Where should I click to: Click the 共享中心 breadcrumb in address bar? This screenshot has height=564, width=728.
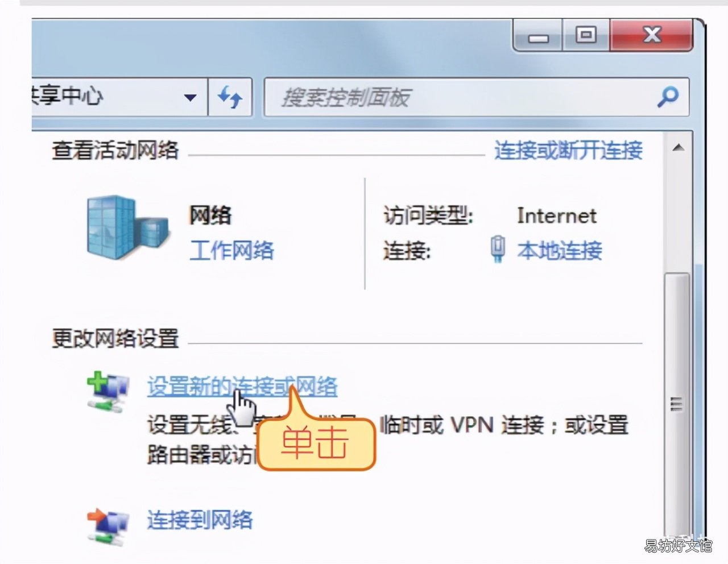[x=67, y=96]
